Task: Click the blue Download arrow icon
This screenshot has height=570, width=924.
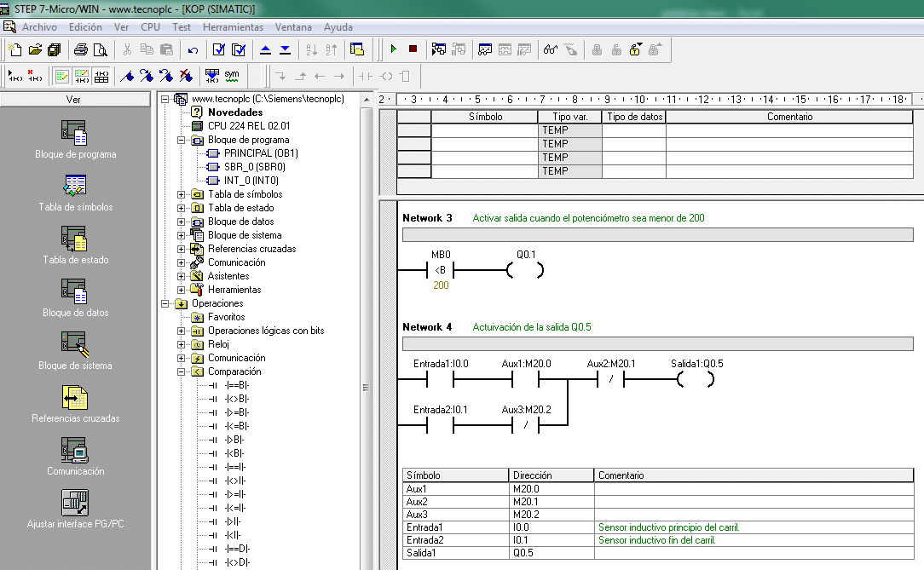Action: click(x=285, y=49)
